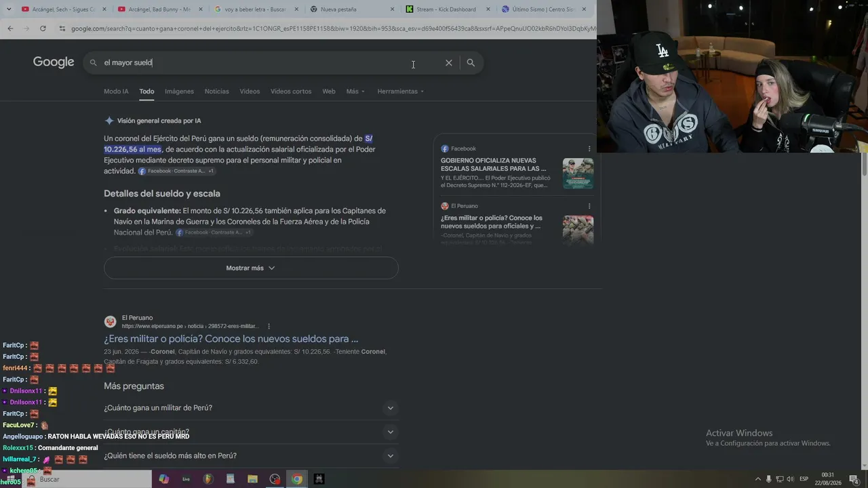Submit search with the magnifier button

click(471, 62)
